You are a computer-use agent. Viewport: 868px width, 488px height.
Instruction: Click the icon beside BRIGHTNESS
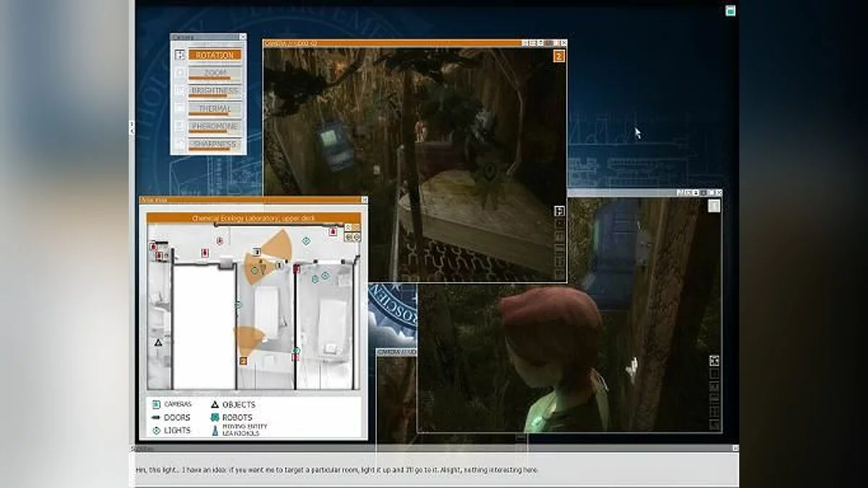[x=180, y=91]
